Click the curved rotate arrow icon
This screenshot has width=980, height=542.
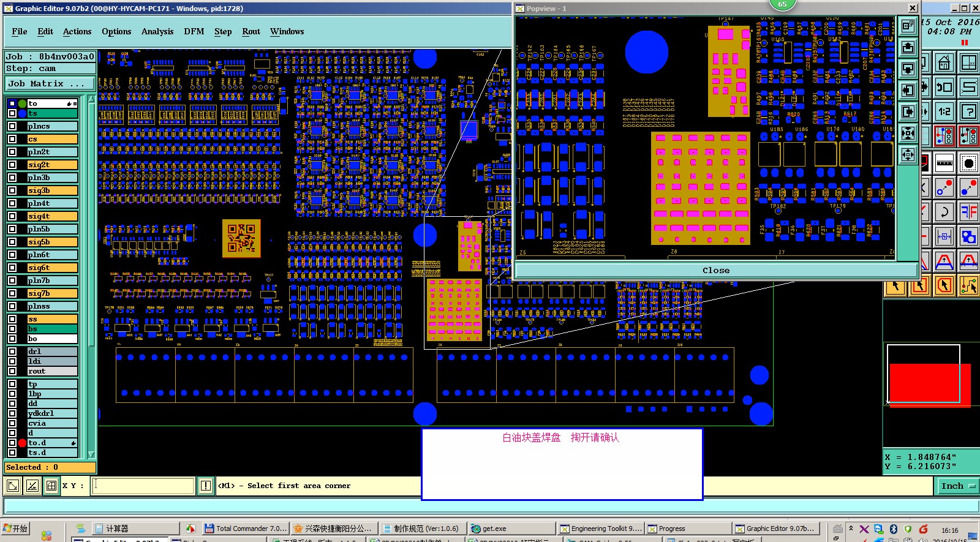coord(944,213)
